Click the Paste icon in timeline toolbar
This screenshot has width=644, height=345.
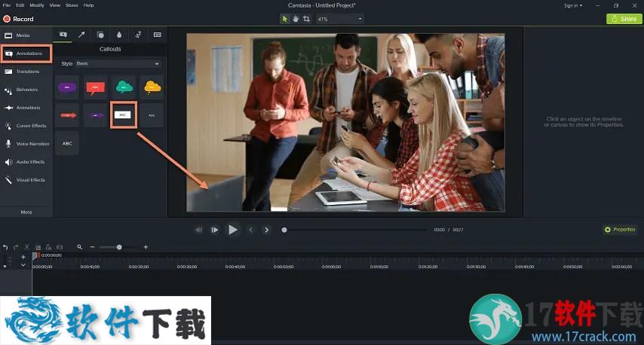tap(48, 247)
